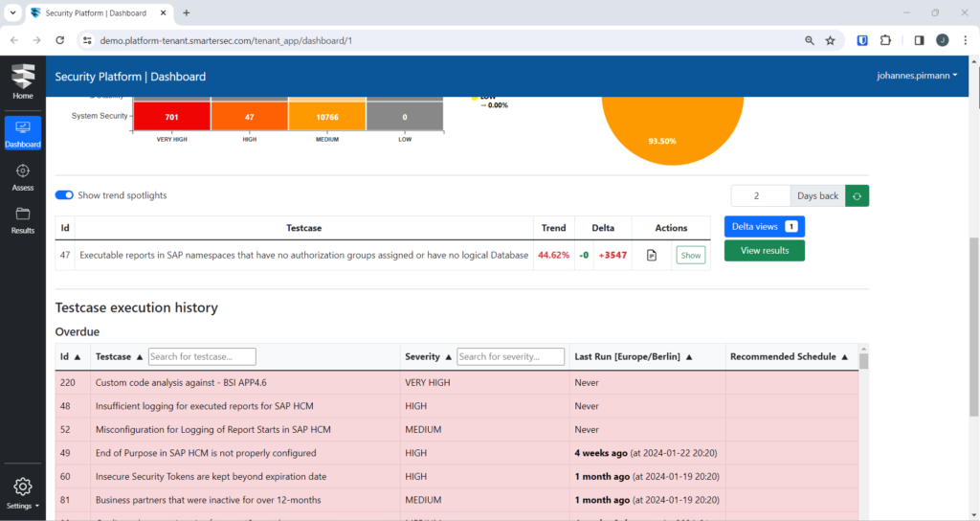Open Delta views button
This screenshot has width=980, height=521.
[765, 226]
